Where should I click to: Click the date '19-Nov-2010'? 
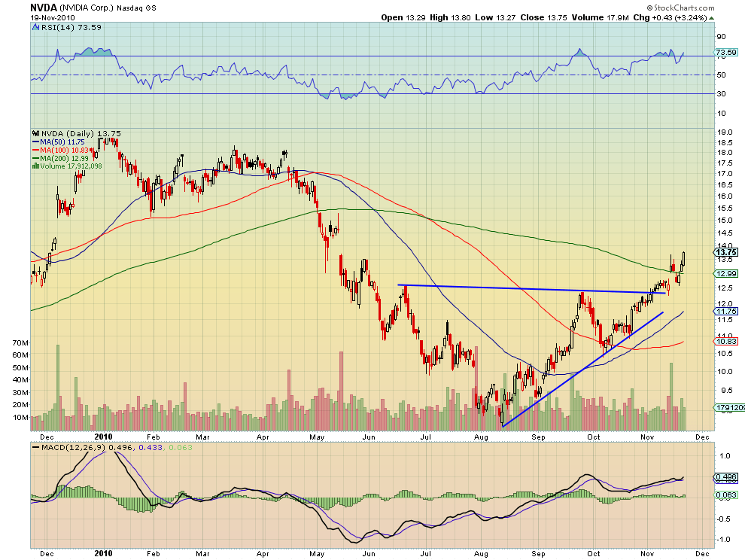pyautogui.click(x=53, y=18)
